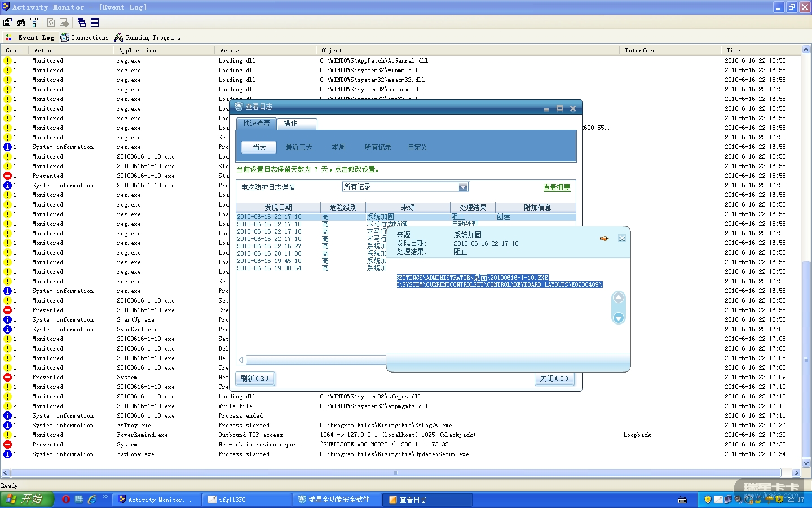This screenshot has width=812, height=508.
Task: Click the 关闭(C) close button
Action: (x=554, y=379)
